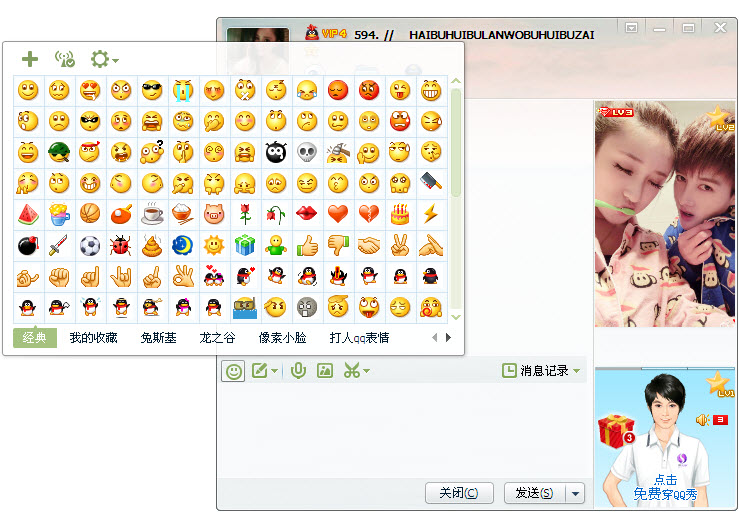
Task: Insert the red rose emoji
Action: click(x=245, y=215)
